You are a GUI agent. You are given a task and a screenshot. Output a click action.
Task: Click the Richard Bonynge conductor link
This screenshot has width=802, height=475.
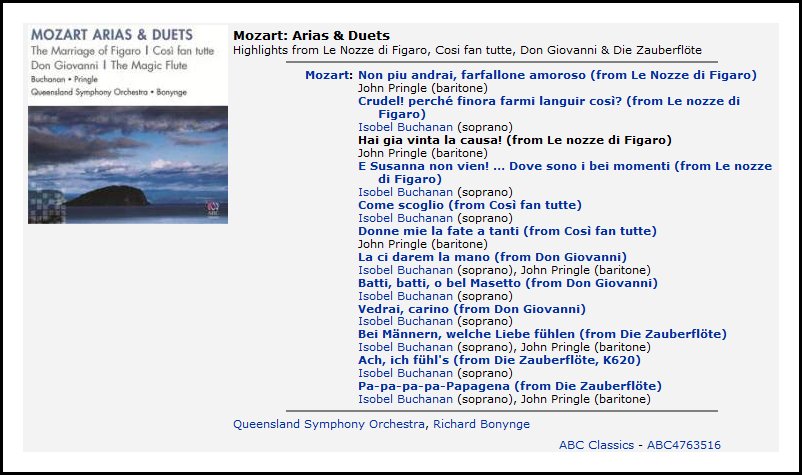click(481, 424)
